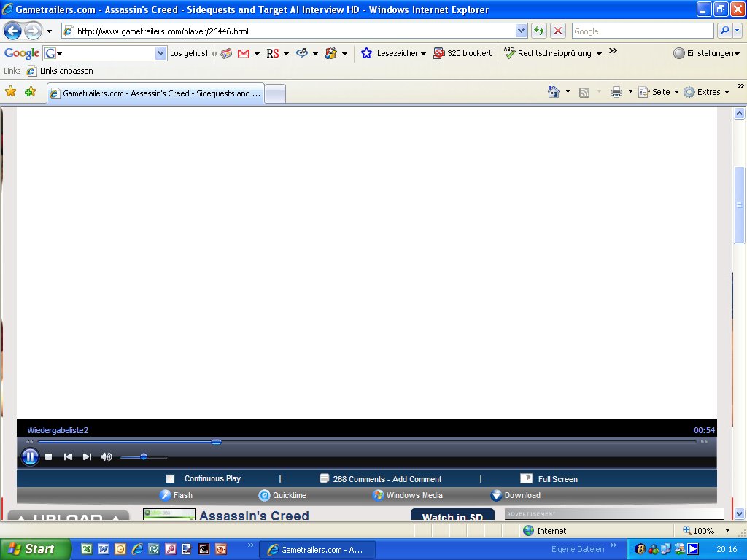Image resolution: width=747 pixels, height=560 pixels.
Task: Launch Internet Explorer from quick launch
Action: 137,549
